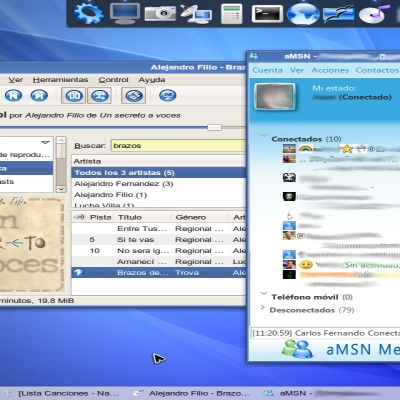Click the aMSN profile display picture

[x=274, y=97]
